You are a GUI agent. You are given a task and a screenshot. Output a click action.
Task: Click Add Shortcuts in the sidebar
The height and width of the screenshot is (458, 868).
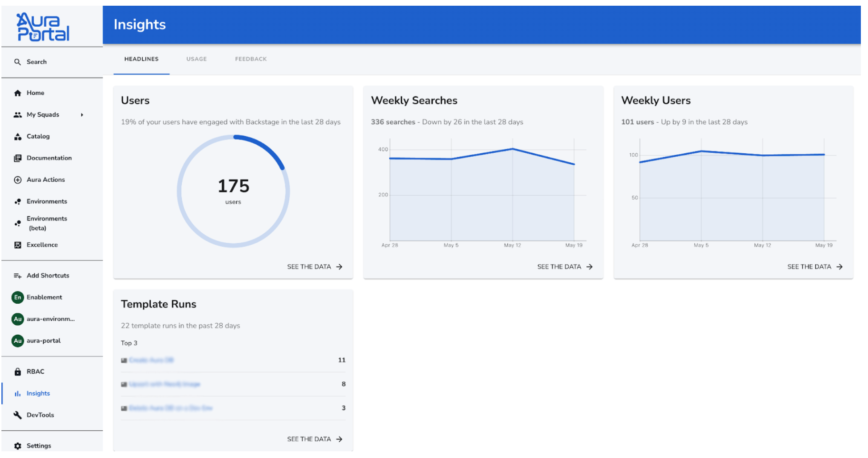[18, 275]
